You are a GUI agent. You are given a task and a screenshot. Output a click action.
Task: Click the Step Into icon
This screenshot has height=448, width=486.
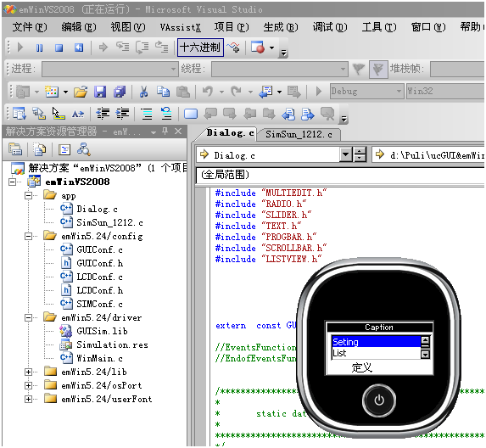click(123, 47)
